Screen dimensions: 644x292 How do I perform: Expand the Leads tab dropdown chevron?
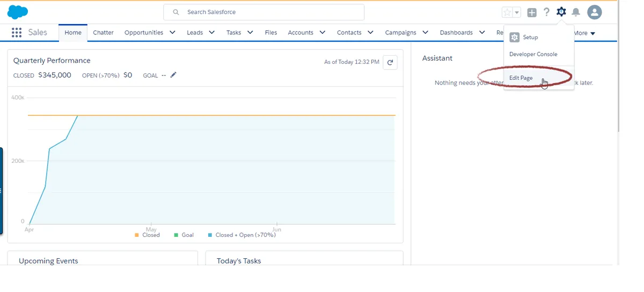[x=211, y=33]
